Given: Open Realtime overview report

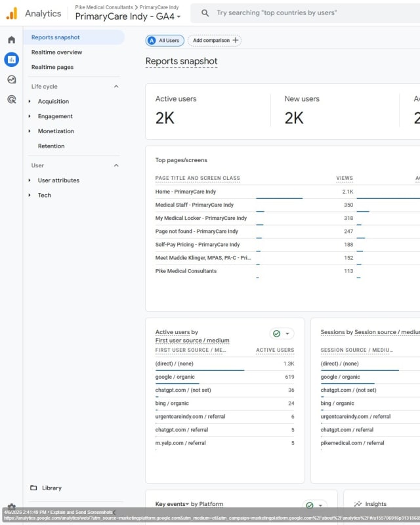Looking at the screenshot, I should (x=56, y=52).
